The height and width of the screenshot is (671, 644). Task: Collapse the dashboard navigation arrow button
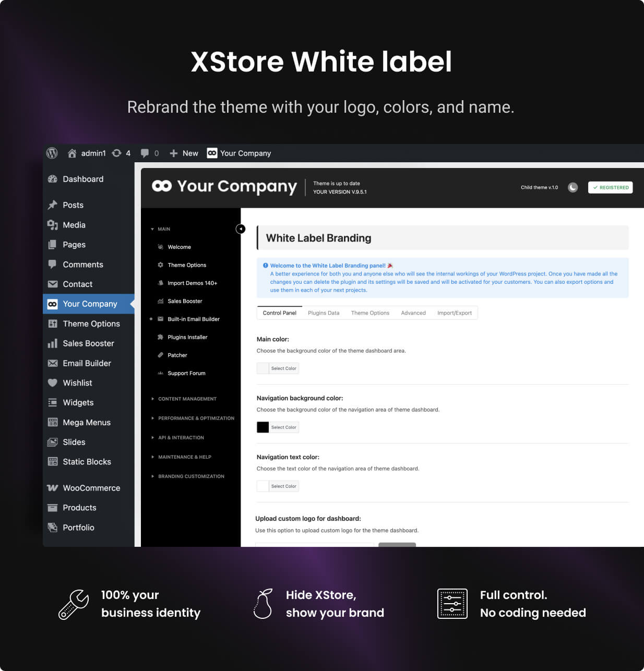click(x=241, y=229)
